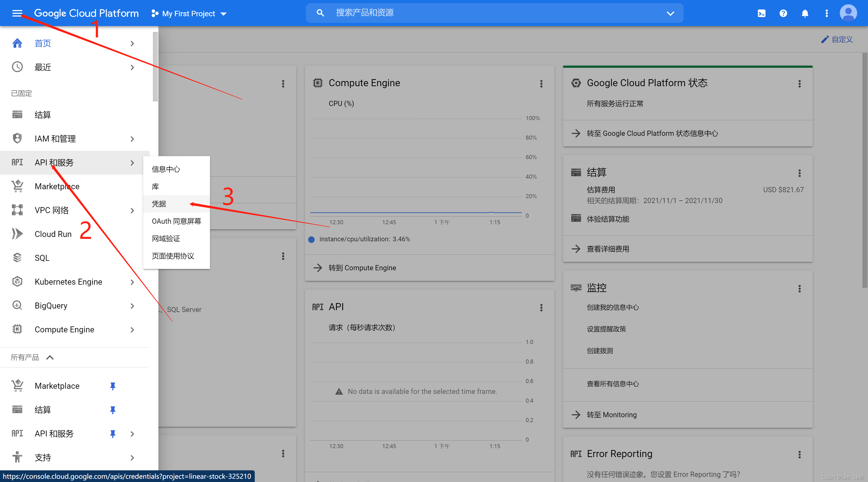Select OAuth 同意屏幕 submenu item
The image size is (868, 482).
click(176, 221)
